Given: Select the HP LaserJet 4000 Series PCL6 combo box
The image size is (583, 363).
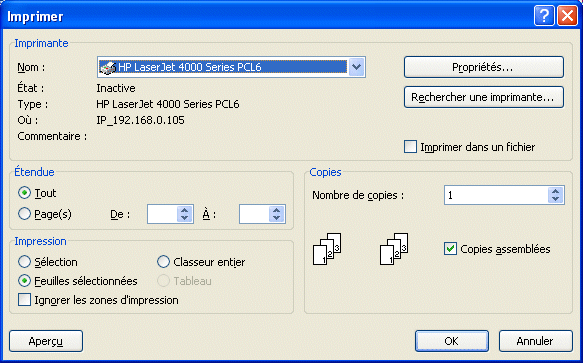Looking at the screenshot, I should [x=231, y=67].
